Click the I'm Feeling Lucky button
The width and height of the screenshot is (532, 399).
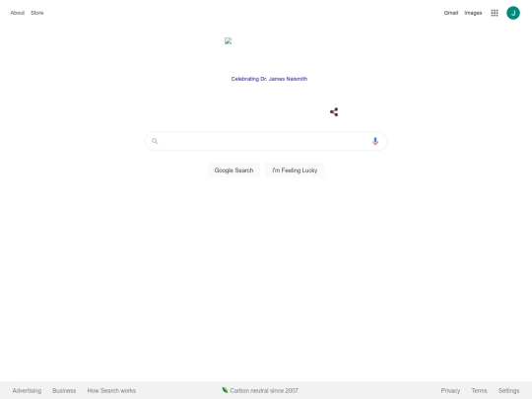click(x=295, y=170)
